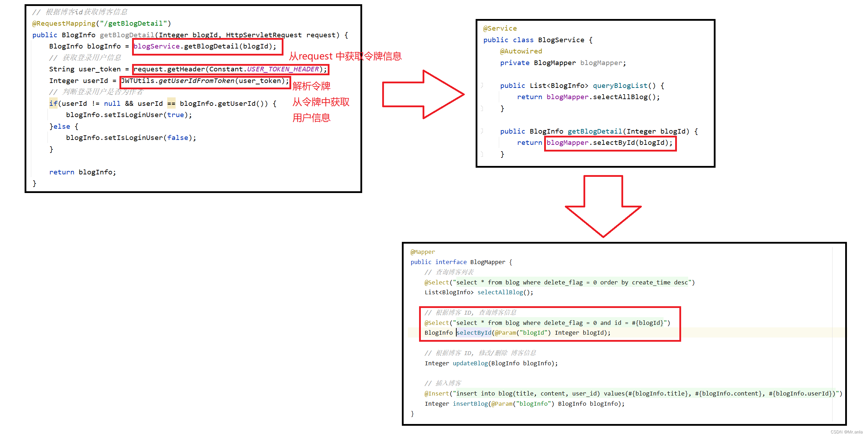Click the @Insert 'insert into blog' annotation
868x437 pixels.
click(x=633, y=394)
